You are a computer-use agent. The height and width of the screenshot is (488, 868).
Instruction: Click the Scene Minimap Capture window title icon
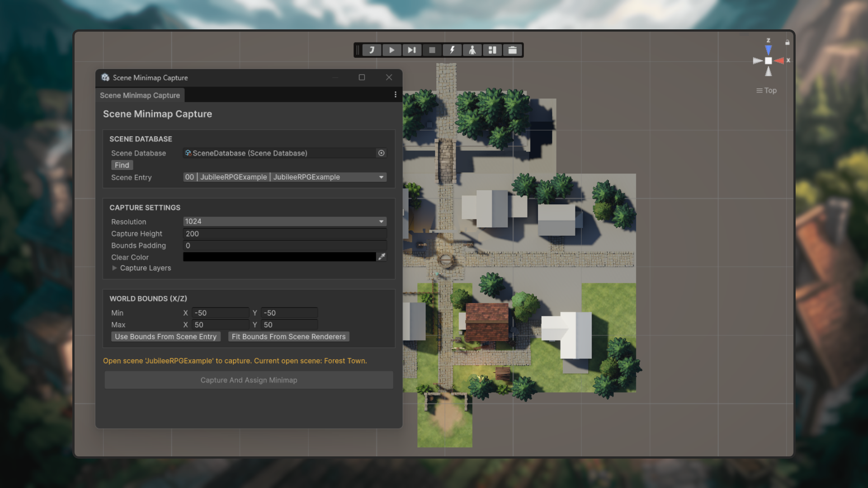pos(105,77)
